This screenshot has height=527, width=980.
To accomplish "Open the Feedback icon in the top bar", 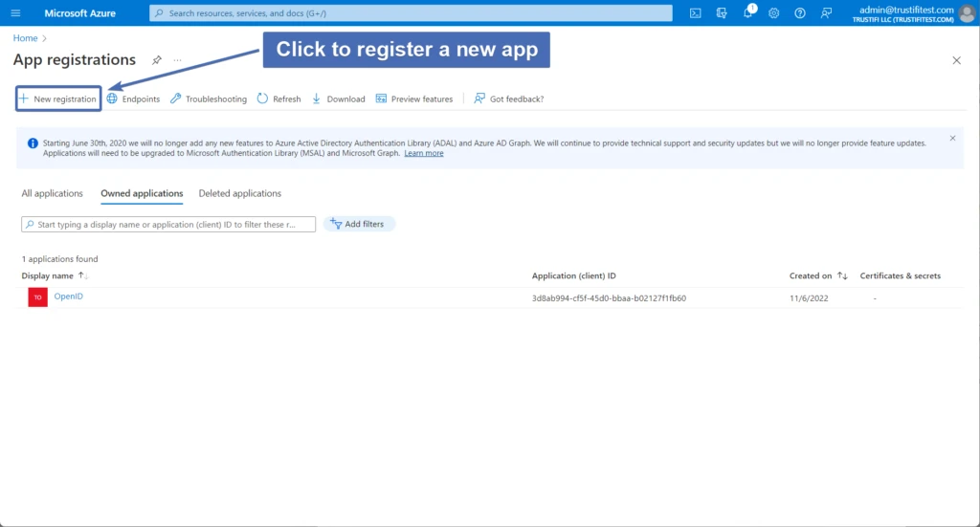I will [x=826, y=13].
